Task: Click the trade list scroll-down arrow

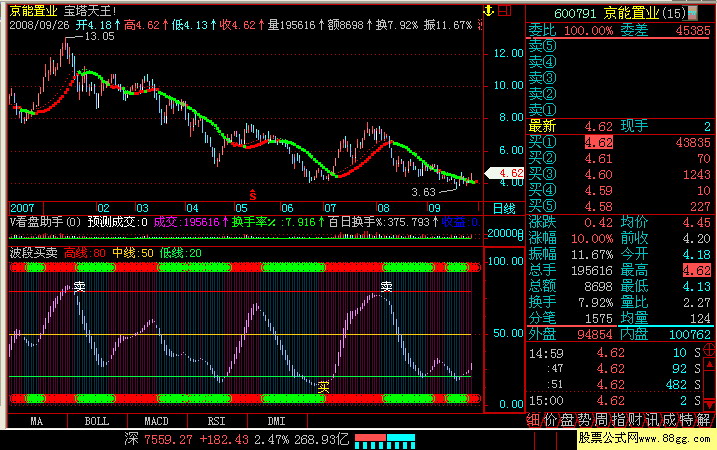Action: click(x=710, y=404)
